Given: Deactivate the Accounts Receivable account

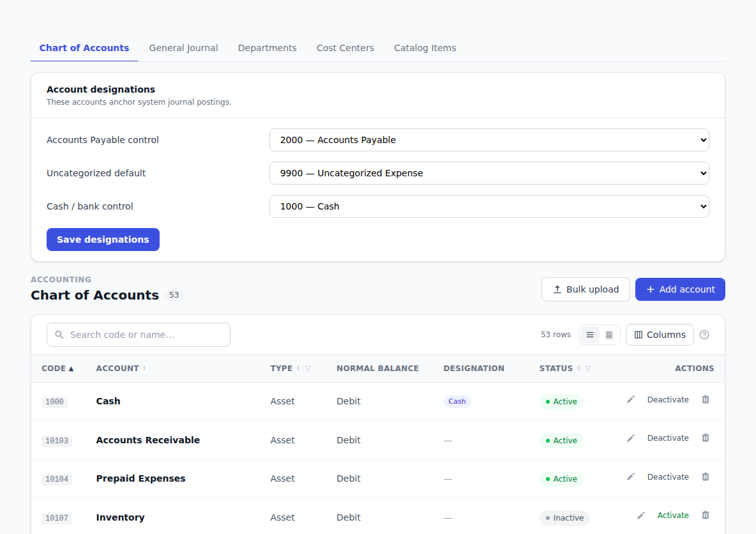Looking at the screenshot, I should [668, 438].
